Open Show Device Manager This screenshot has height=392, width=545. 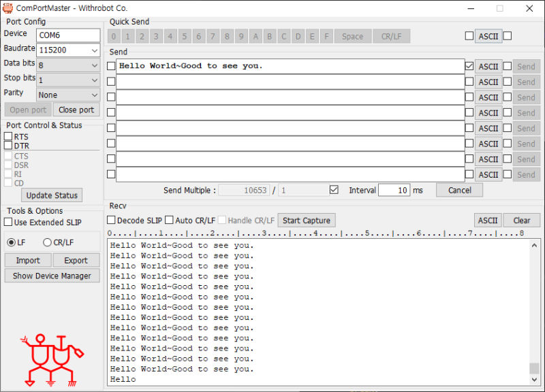pyautogui.click(x=52, y=276)
